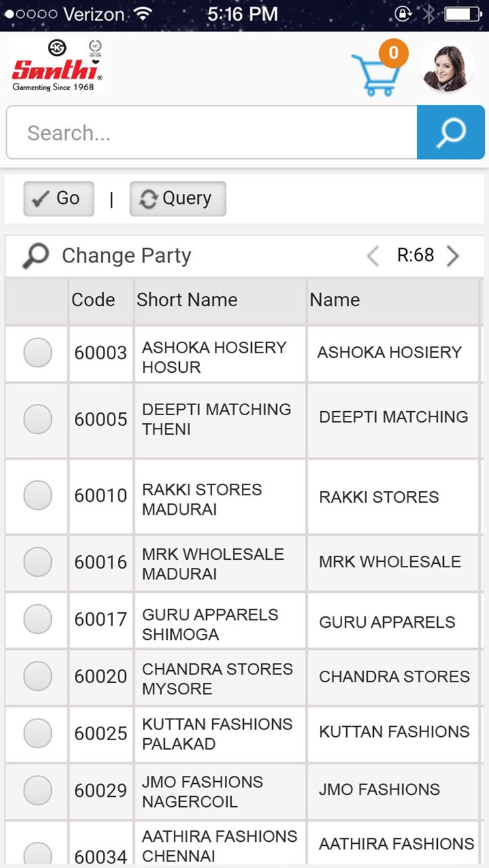Click the Change Party magnifier icon
Screen dimensions: 489x868
point(35,256)
